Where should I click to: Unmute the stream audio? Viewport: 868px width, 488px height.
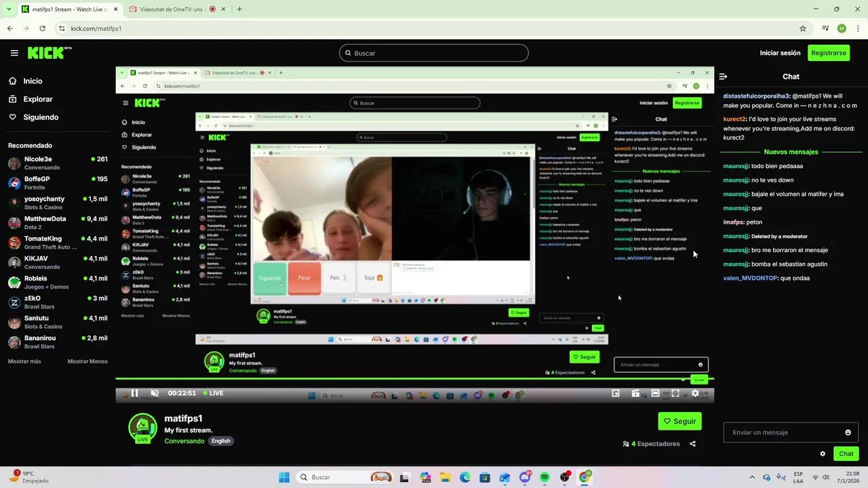coord(155,393)
